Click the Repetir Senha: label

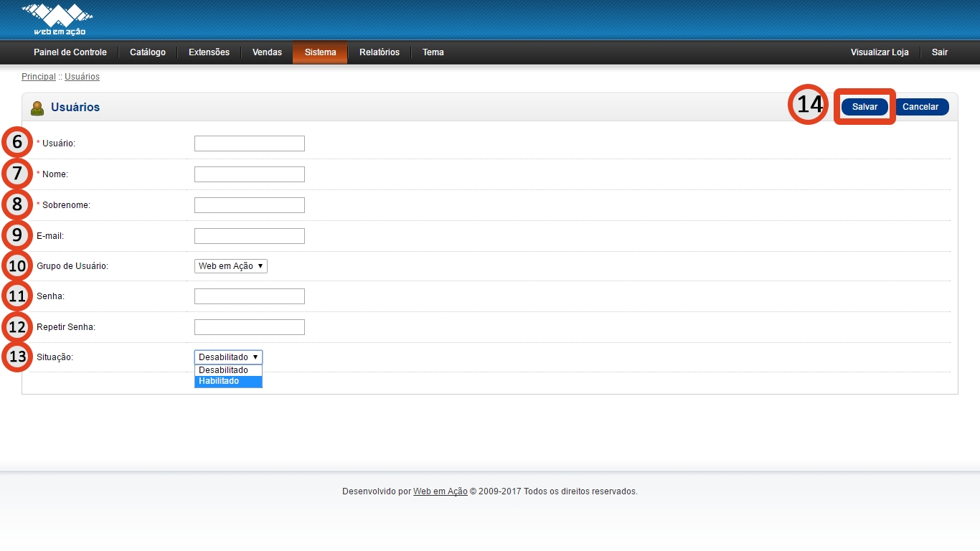click(x=66, y=327)
